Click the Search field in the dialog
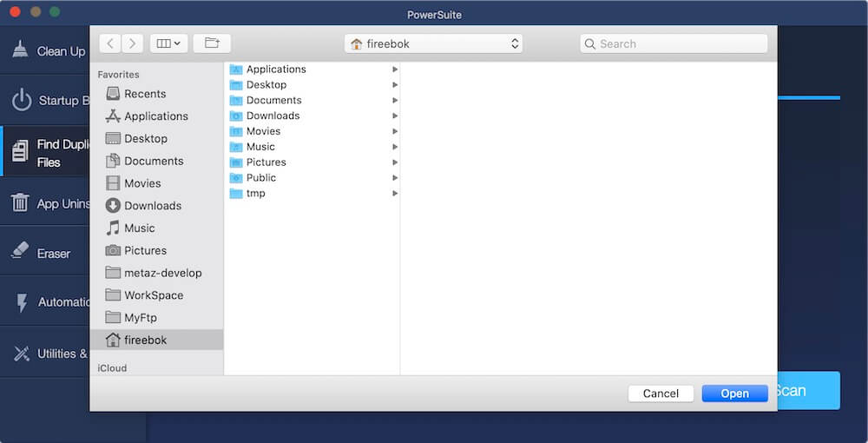The width and height of the screenshot is (868, 443). point(674,43)
